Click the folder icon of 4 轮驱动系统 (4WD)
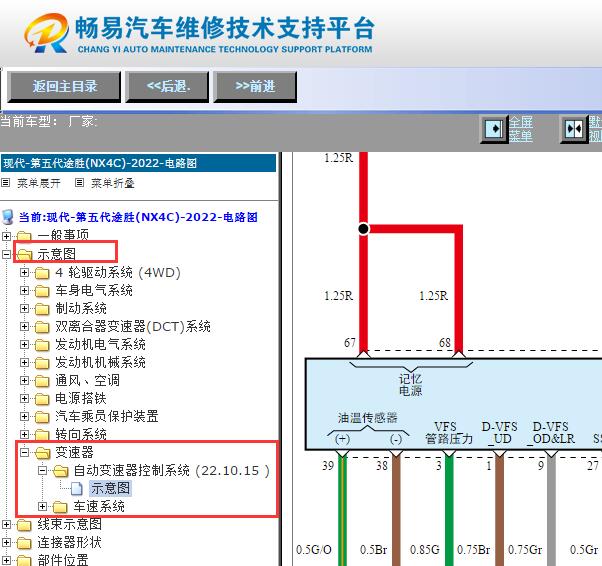 tap(42, 273)
